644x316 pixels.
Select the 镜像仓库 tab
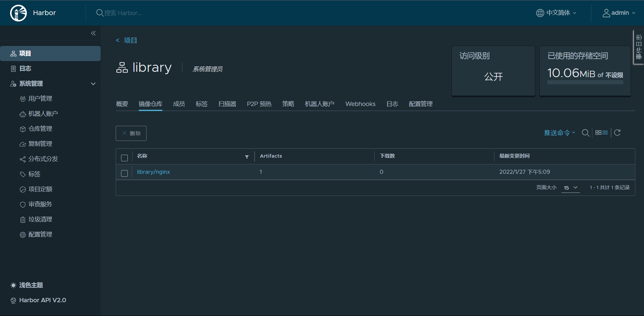[151, 104]
